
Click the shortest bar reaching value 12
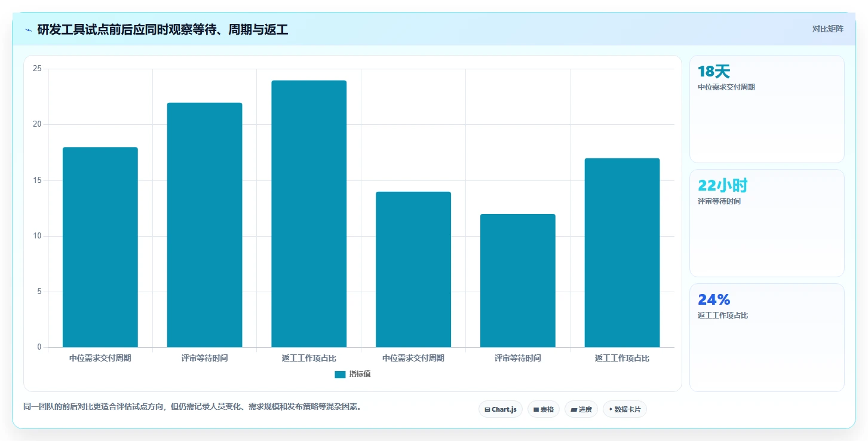(518, 280)
